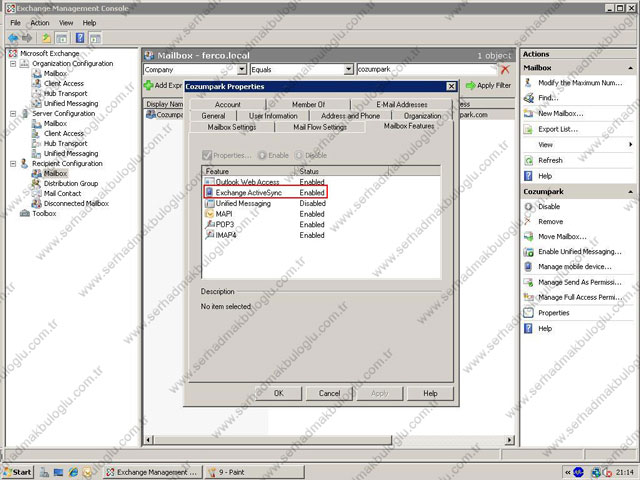The width and height of the screenshot is (640, 480).
Task: Click the Show Desktop quick launch icon
Action: [x=58, y=472]
